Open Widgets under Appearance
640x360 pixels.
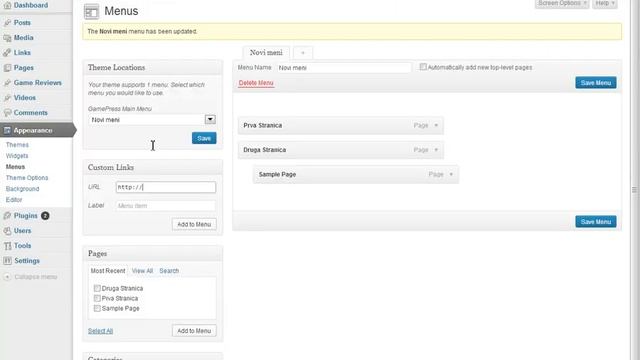pyautogui.click(x=17, y=156)
